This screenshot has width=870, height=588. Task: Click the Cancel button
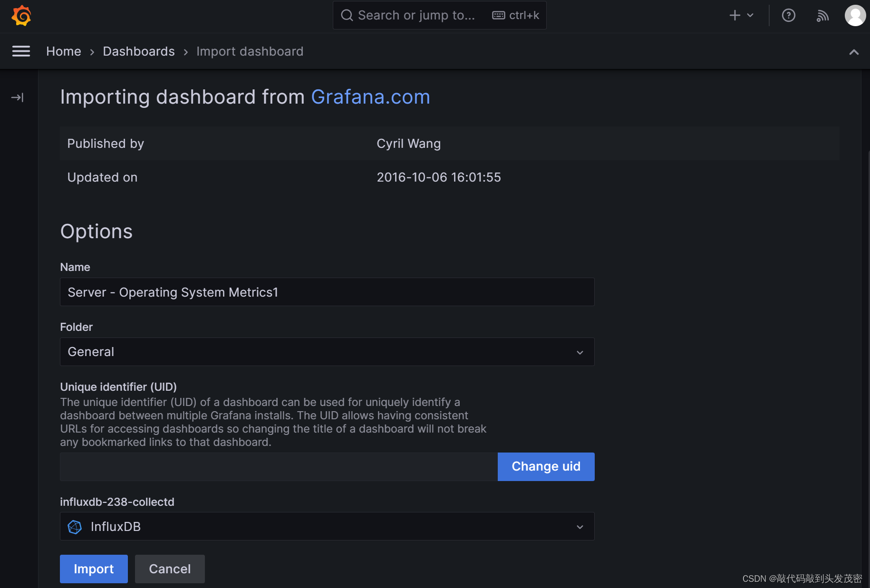click(170, 569)
